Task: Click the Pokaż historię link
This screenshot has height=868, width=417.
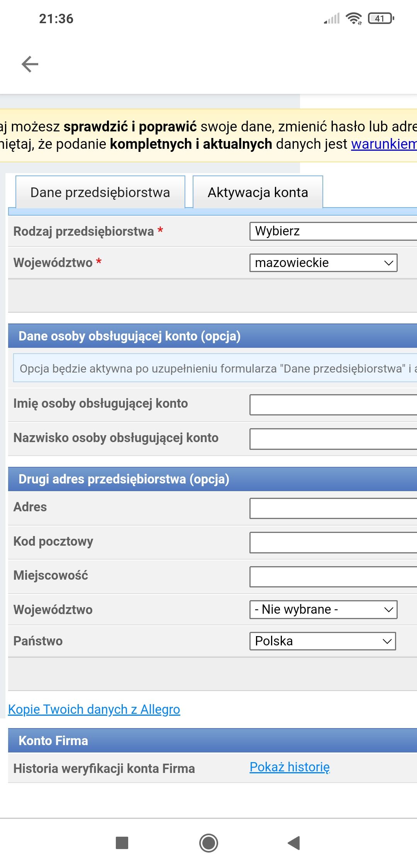Action: click(290, 767)
